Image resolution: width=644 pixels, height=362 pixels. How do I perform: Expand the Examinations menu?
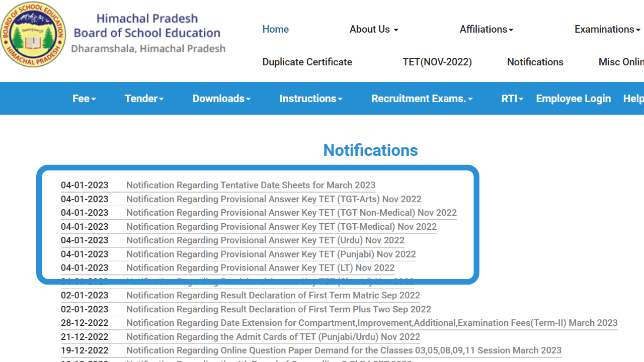608,29
